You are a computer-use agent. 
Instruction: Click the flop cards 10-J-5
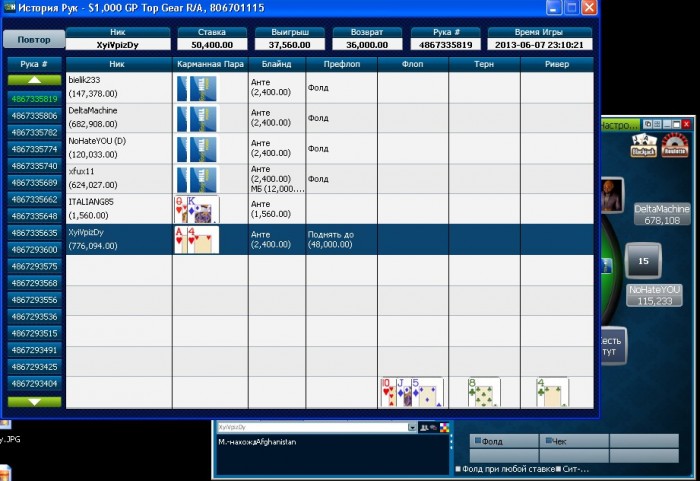click(x=412, y=393)
